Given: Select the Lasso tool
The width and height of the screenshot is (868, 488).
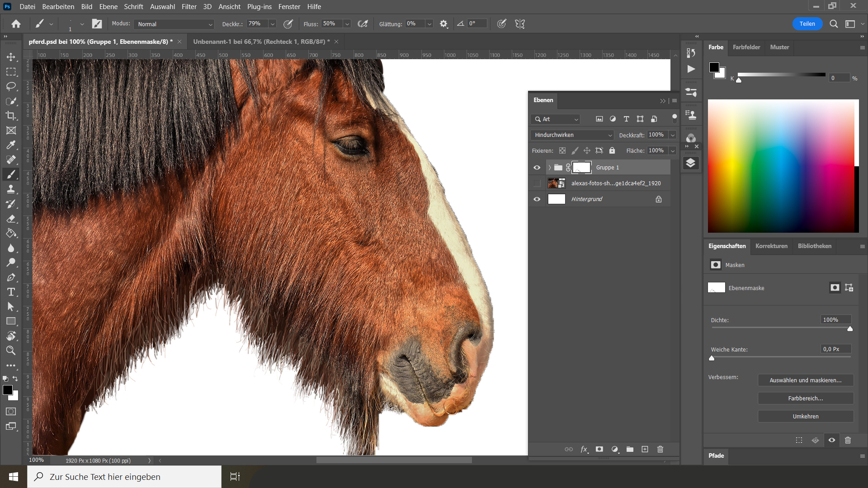Looking at the screenshot, I should (x=11, y=86).
